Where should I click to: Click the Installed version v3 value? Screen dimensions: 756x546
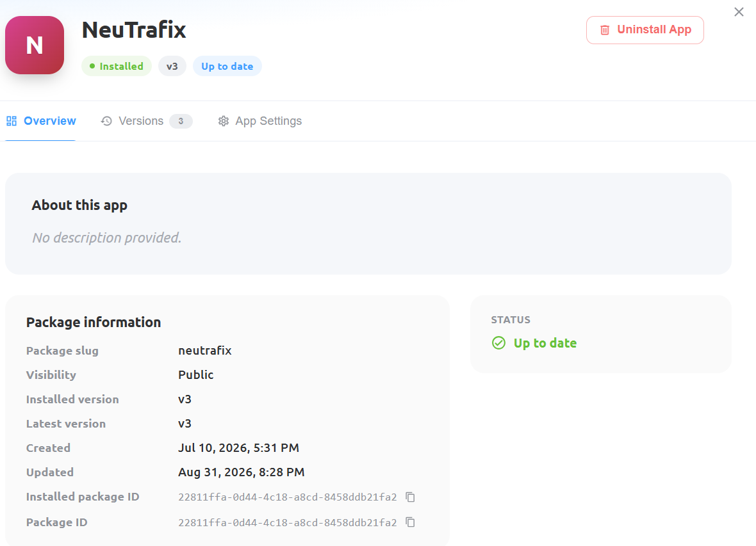(x=185, y=399)
